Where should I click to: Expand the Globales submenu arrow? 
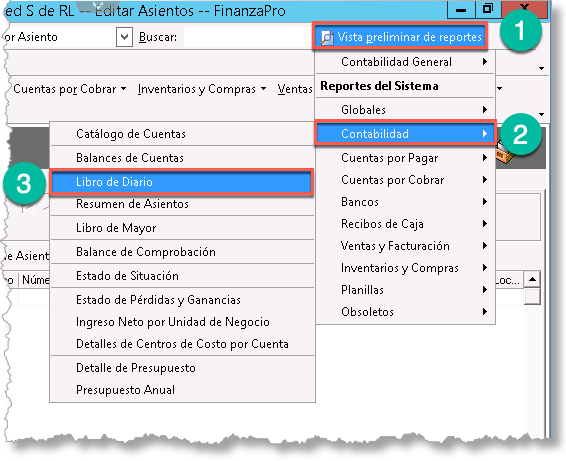coord(485,109)
